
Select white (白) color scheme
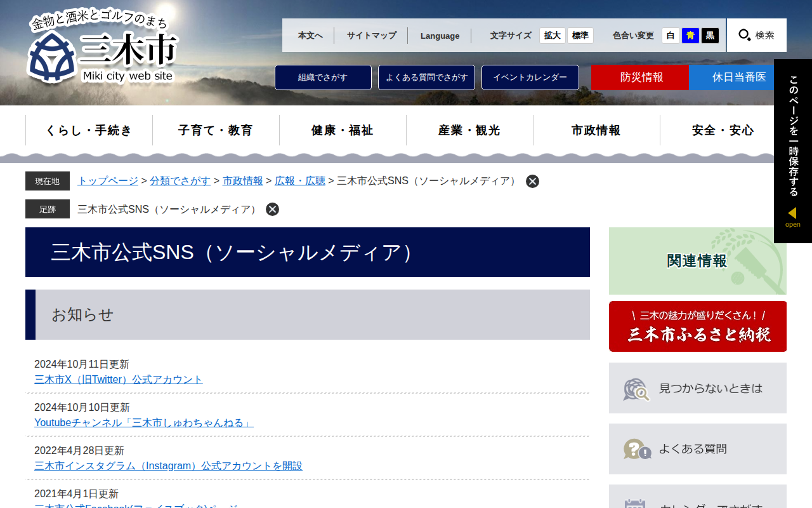[671, 36]
